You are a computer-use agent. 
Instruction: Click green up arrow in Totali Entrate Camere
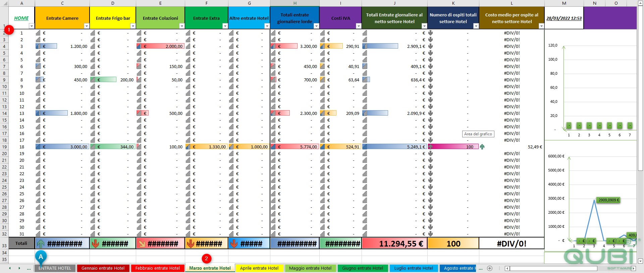point(41,244)
